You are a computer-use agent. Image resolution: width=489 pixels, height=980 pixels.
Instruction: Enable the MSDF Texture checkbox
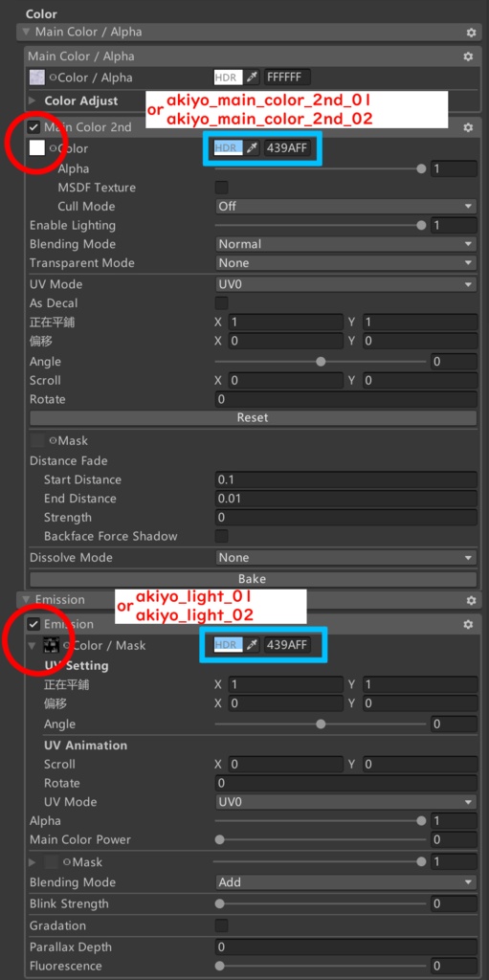221,188
